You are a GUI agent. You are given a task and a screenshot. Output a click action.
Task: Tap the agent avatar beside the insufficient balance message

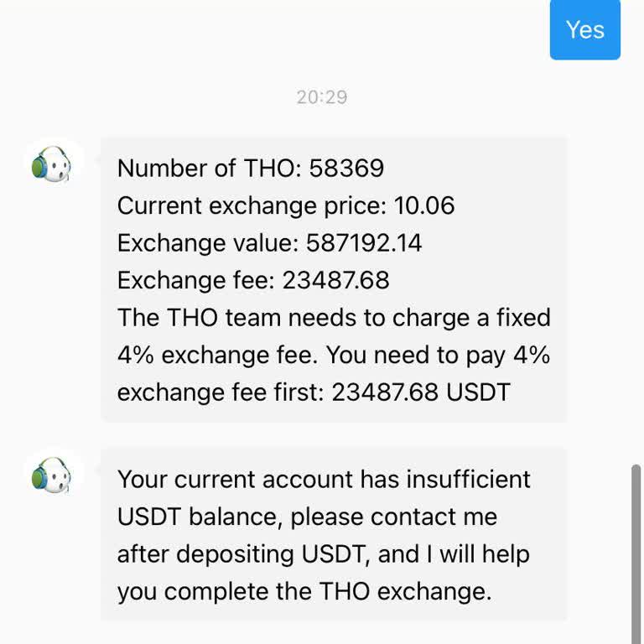[52, 477]
